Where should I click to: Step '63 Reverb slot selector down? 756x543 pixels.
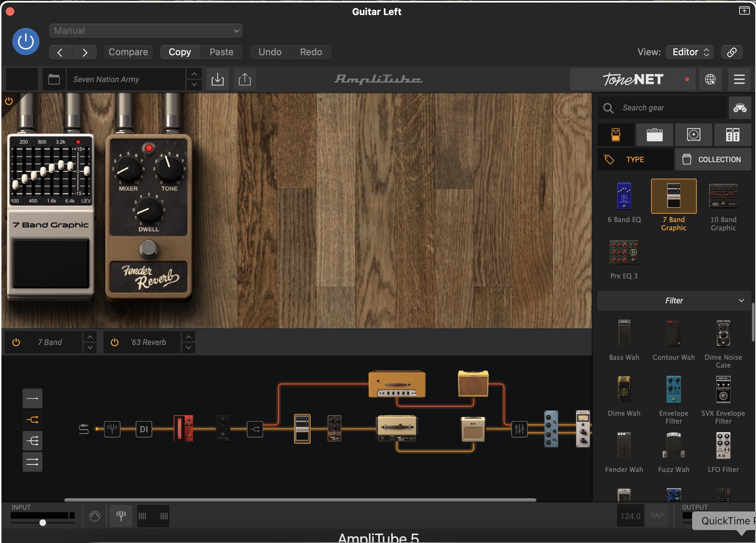pos(188,348)
